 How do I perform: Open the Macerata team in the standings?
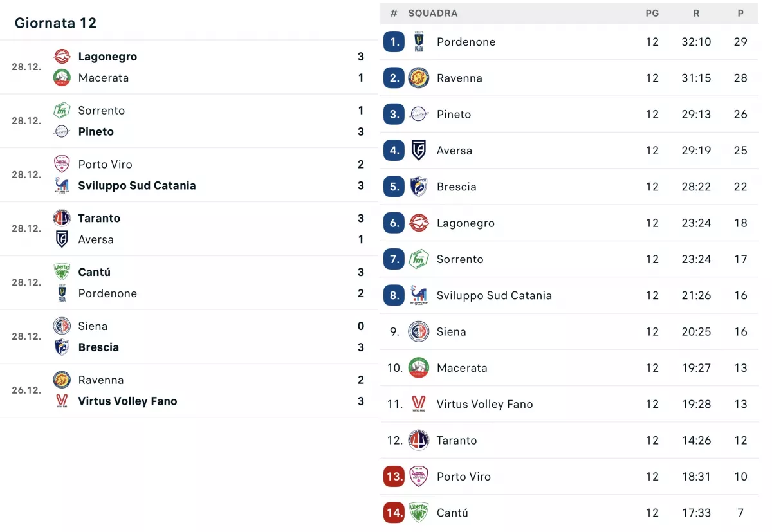[x=462, y=368]
